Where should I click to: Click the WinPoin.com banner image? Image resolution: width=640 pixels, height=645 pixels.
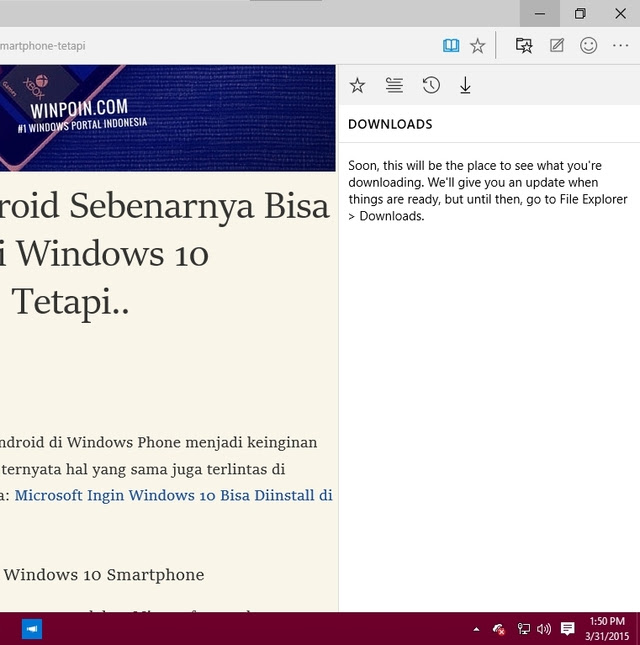tap(167, 118)
